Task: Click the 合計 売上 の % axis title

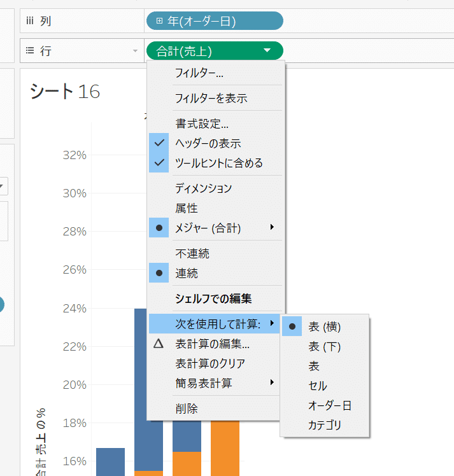Action: pyautogui.click(x=41, y=442)
